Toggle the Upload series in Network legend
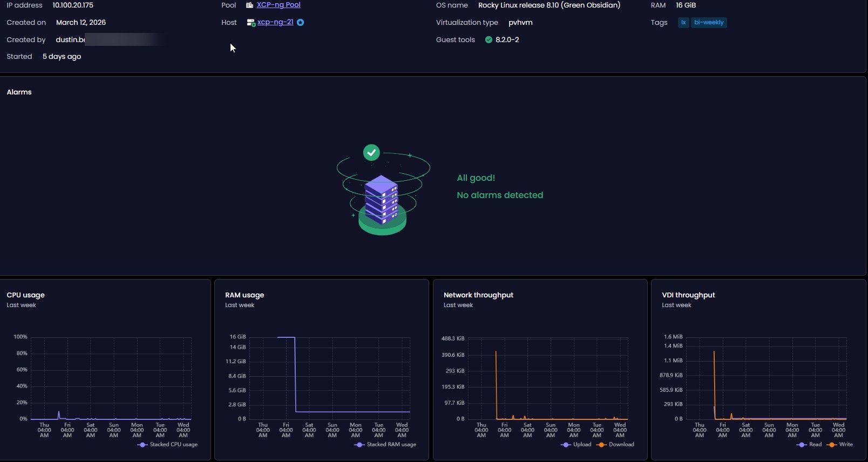Image resolution: width=868 pixels, height=462 pixels. click(577, 445)
